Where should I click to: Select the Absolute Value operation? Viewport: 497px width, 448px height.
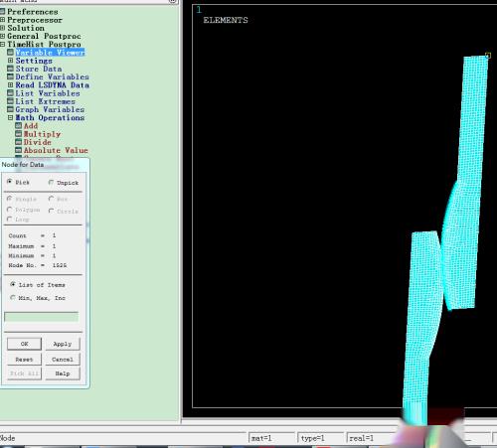(x=56, y=151)
